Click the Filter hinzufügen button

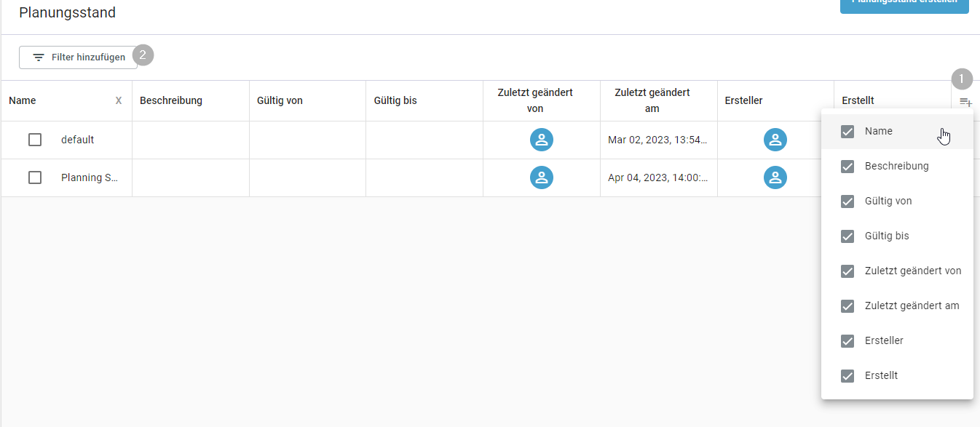tap(78, 57)
